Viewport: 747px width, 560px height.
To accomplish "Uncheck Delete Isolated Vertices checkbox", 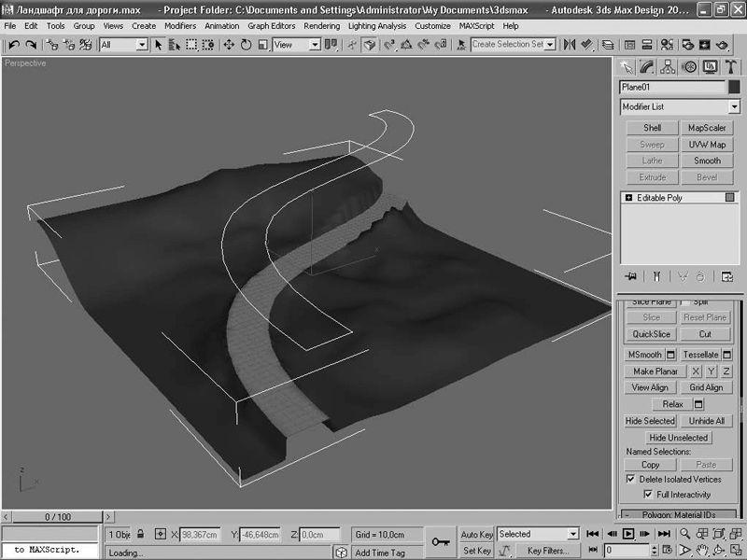I will pos(630,479).
